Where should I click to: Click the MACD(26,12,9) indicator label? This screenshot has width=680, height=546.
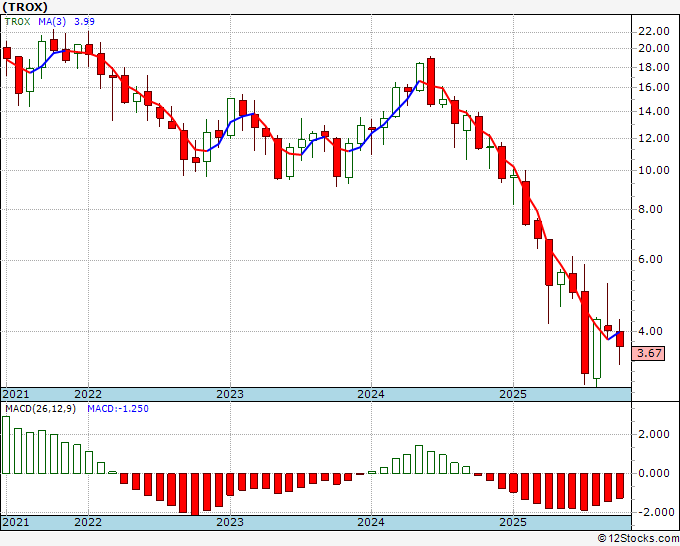coord(40,409)
